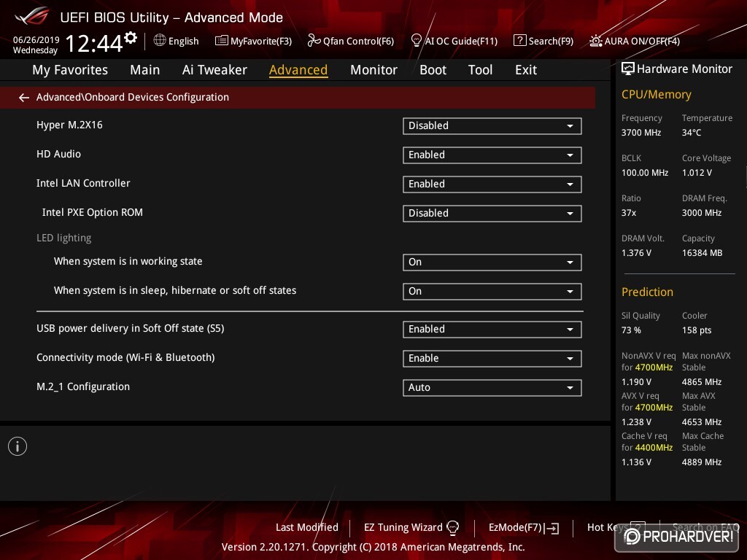
Task: Click the Hot Keys label
Action: click(x=608, y=528)
